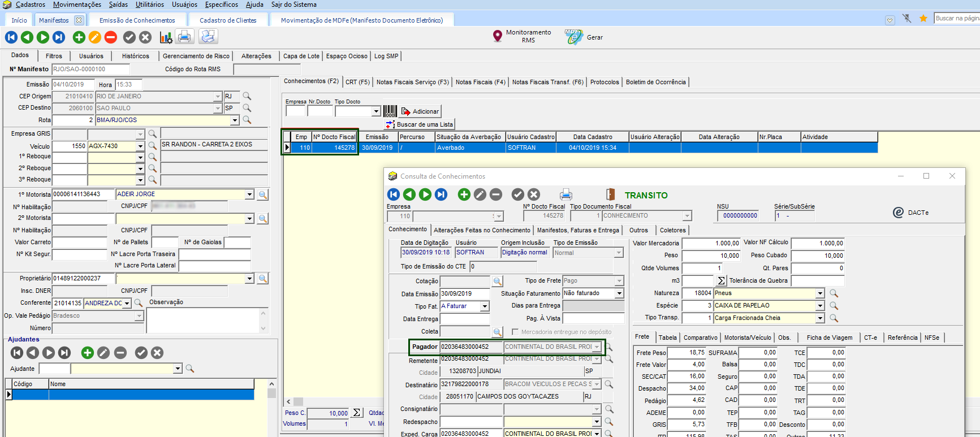The image size is (980, 437).
Task: Expand the Veículo AGX-7430 dropdown
Action: tap(140, 146)
